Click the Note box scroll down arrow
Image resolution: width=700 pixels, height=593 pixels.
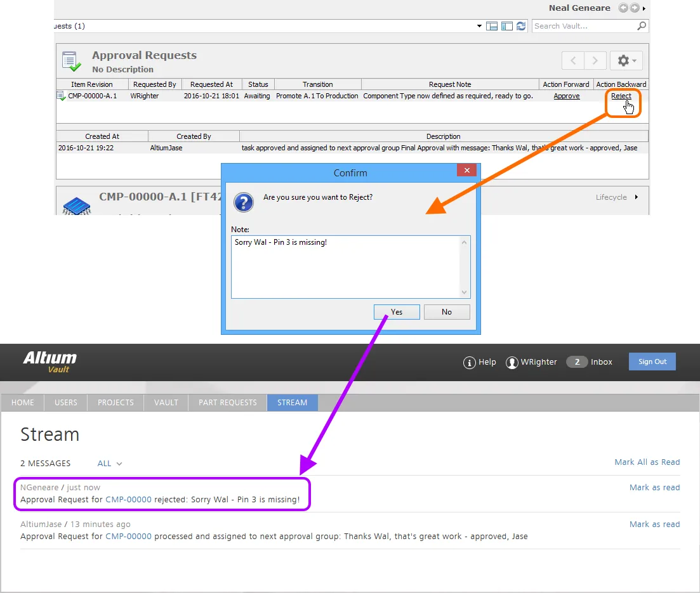coord(465,292)
